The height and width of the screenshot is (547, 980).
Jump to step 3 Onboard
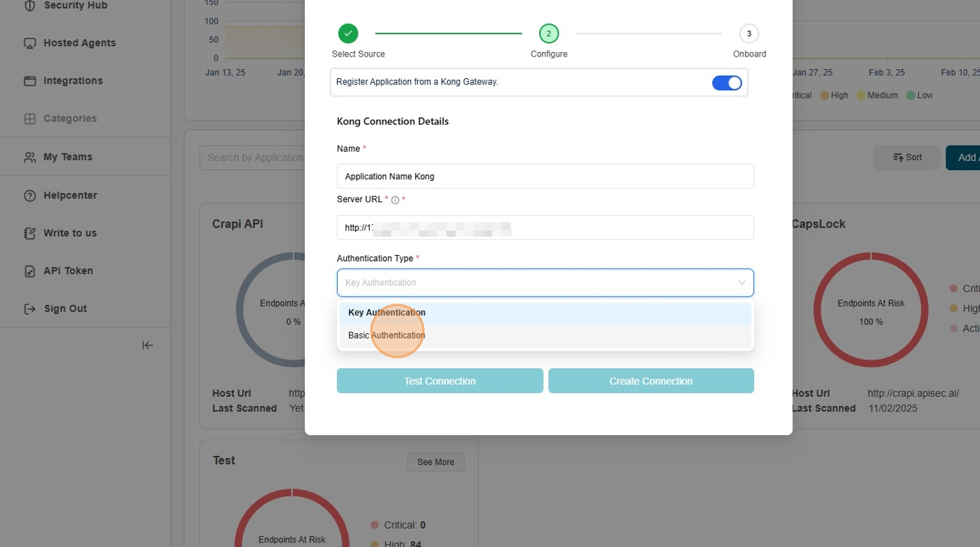coord(749,34)
